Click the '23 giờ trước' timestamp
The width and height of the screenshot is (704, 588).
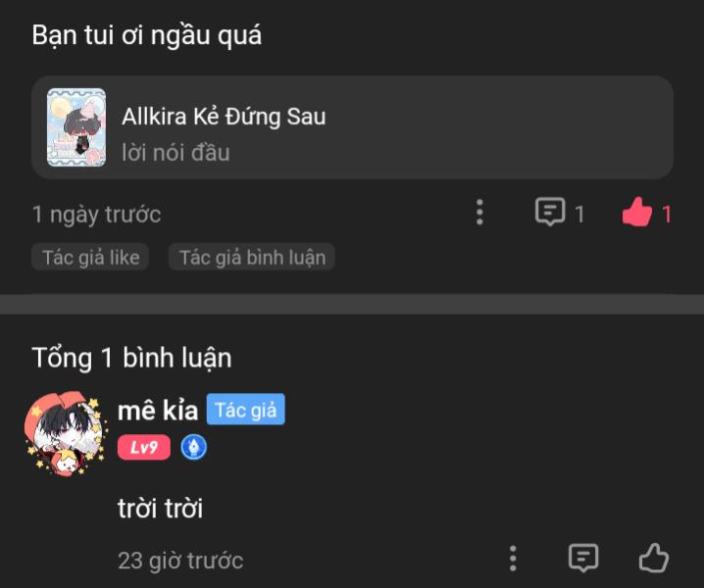180,561
